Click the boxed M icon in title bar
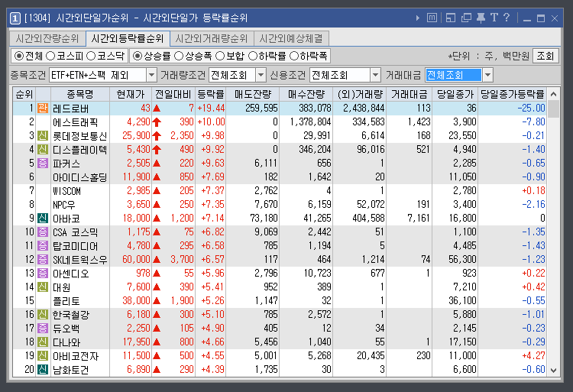The width and height of the screenshot is (573, 392). tap(432, 18)
